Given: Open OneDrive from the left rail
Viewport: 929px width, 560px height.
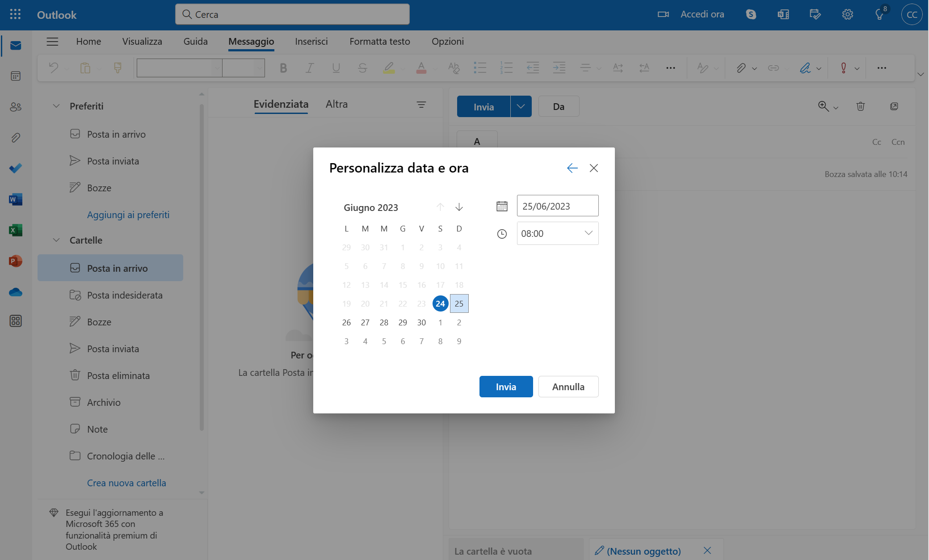Looking at the screenshot, I should pyautogui.click(x=15, y=292).
